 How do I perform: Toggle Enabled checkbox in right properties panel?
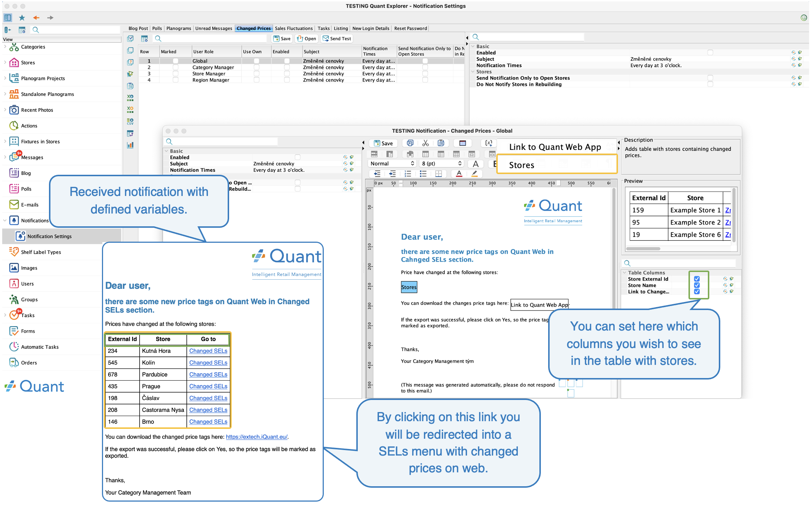tap(710, 53)
